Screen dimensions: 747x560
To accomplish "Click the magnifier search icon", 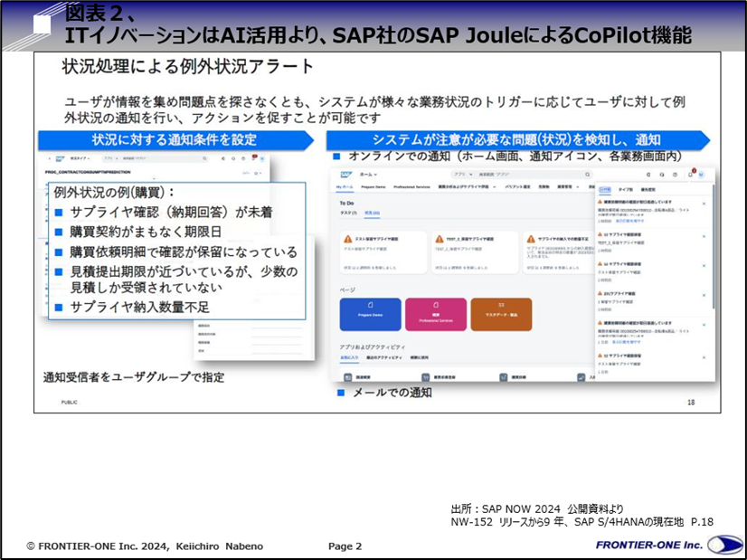I will coord(587,173).
